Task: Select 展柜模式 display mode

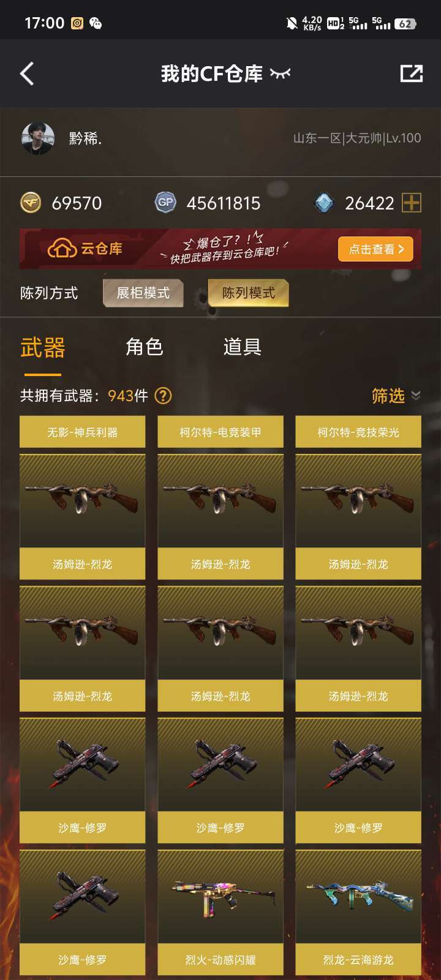Action: (143, 293)
